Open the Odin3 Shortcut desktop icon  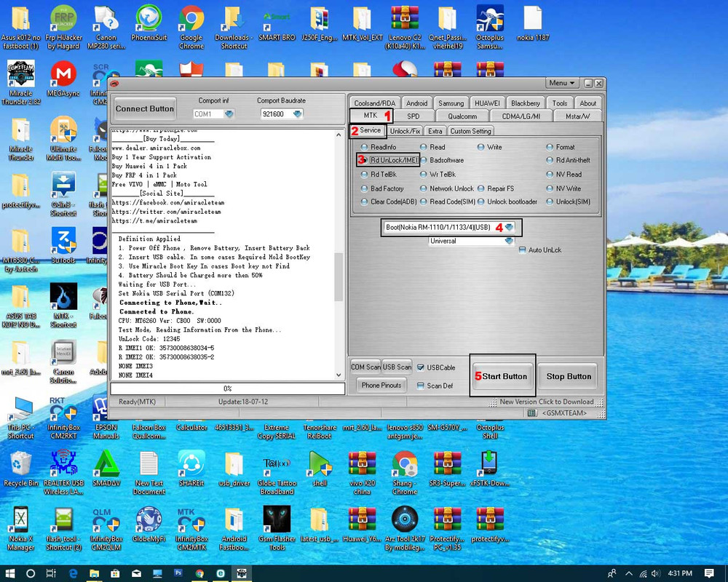tap(63, 194)
